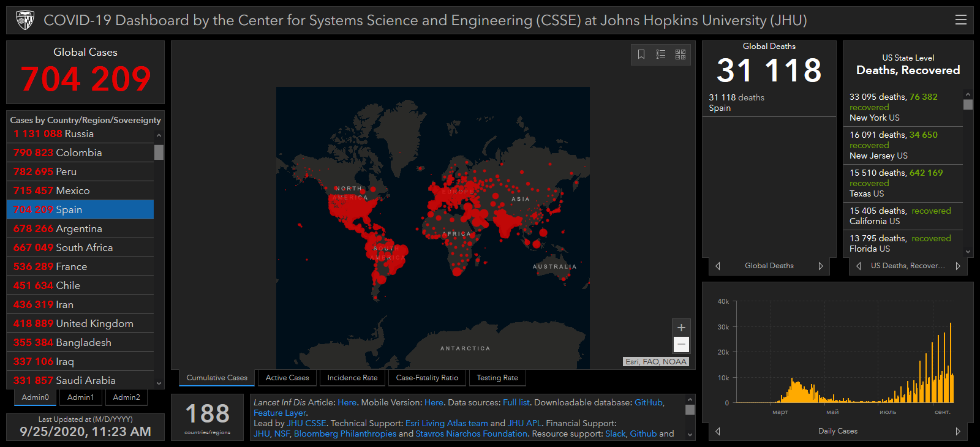This screenshot has height=447, width=980.
Task: Open the Mobile Version Here link
Action: (434, 402)
